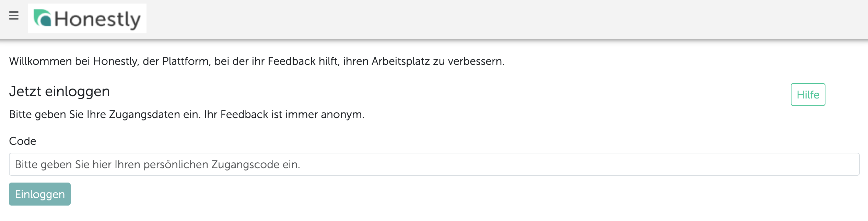Click the "Willkommen bei Honestly" welcome text
This screenshot has height=221, width=868.
pos(74,61)
